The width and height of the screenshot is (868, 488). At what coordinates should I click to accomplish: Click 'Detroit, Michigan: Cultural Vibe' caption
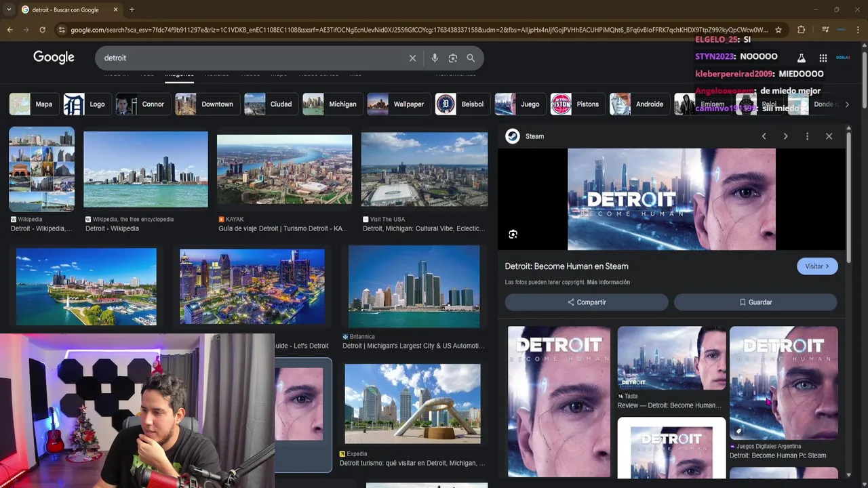click(424, 229)
